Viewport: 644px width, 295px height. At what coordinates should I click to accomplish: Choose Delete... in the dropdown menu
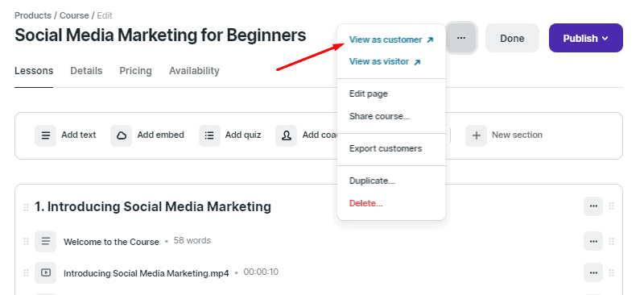tap(366, 203)
